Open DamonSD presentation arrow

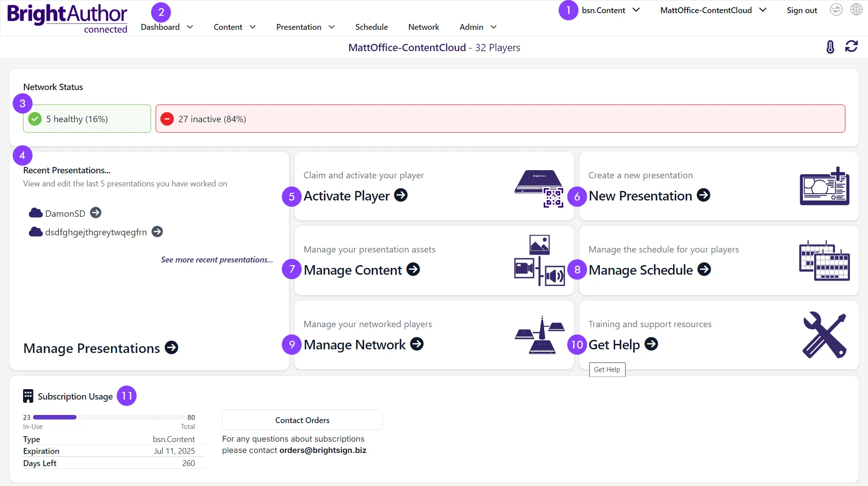[95, 213]
